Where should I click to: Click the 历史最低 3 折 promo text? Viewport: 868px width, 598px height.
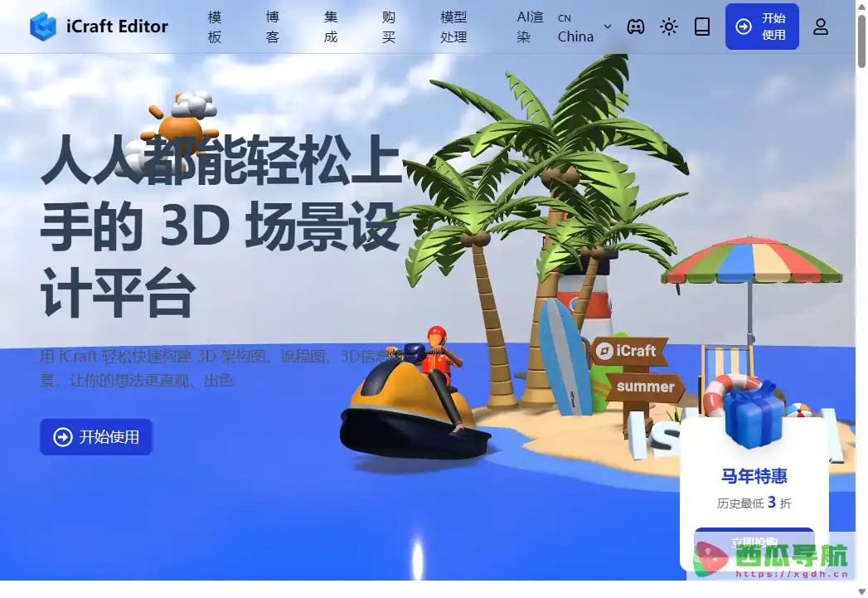(754, 503)
